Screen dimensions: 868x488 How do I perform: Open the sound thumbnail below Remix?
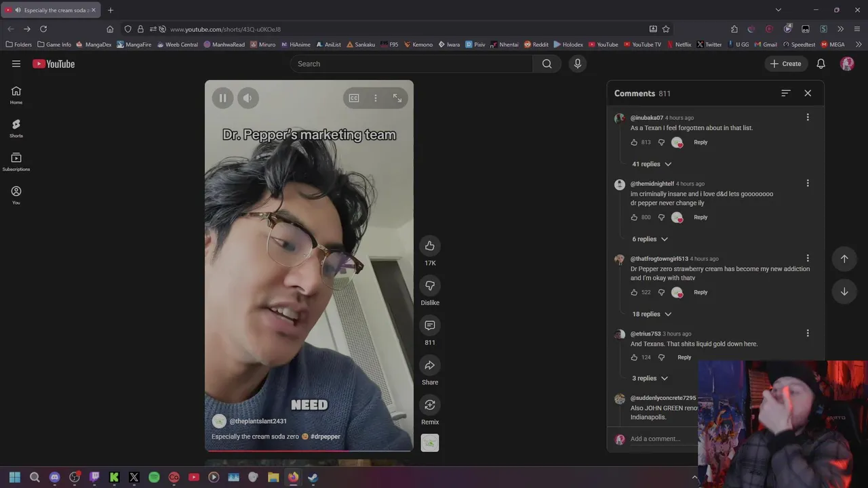430,443
